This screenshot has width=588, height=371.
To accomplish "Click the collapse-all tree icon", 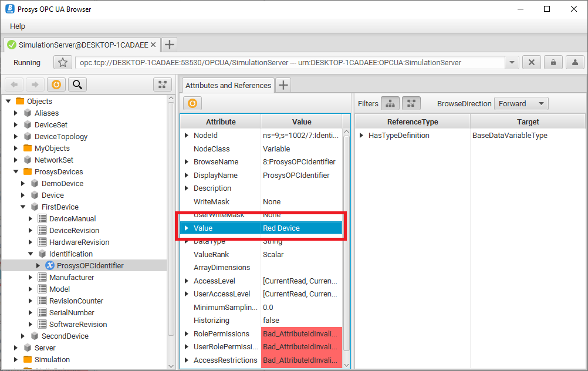I will pyautogui.click(x=162, y=85).
